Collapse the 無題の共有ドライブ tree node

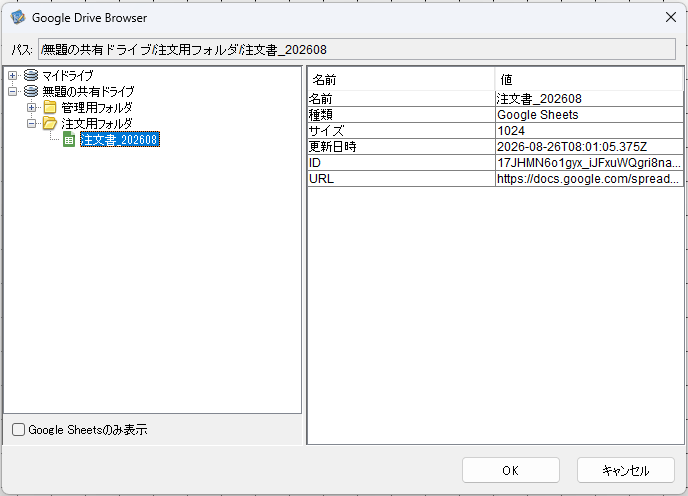tap(12, 91)
